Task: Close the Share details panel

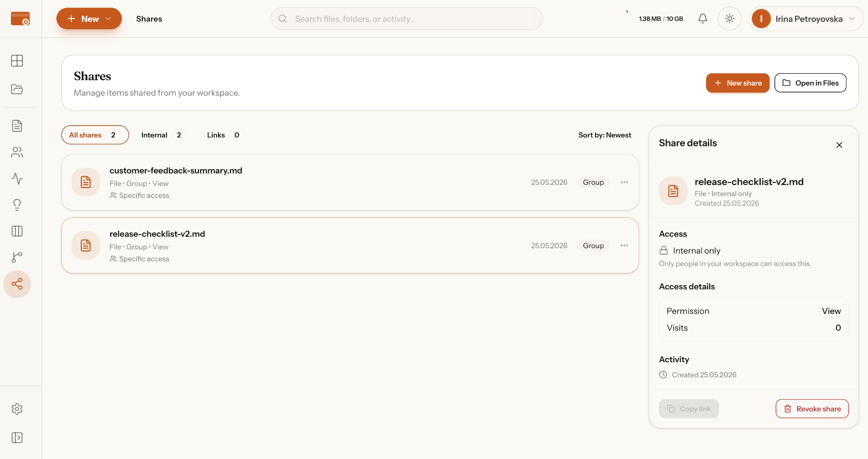Action: pos(839,145)
